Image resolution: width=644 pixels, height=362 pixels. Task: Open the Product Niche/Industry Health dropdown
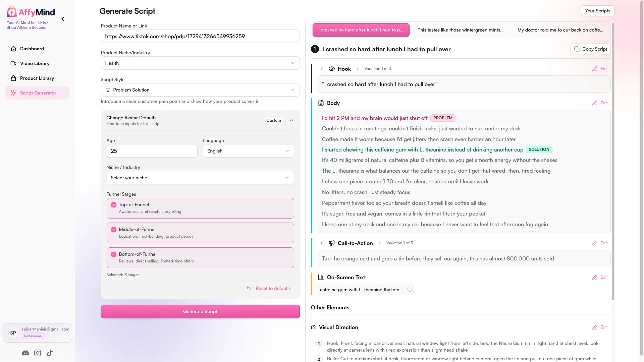point(200,63)
